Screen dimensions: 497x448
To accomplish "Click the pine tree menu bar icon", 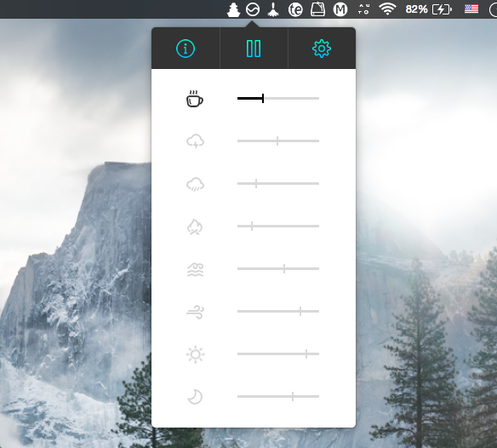I will point(233,9).
